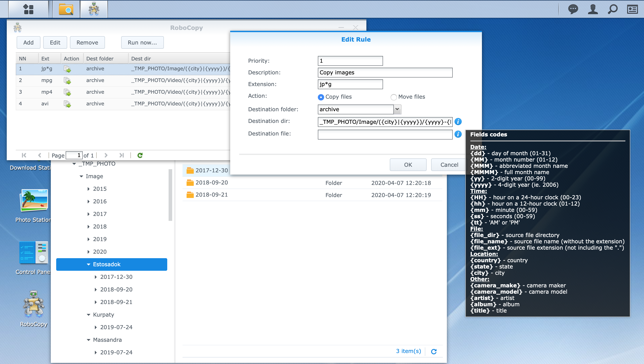The width and height of the screenshot is (644, 364).
Task: Open the user account menu icon
Action: 593,9
